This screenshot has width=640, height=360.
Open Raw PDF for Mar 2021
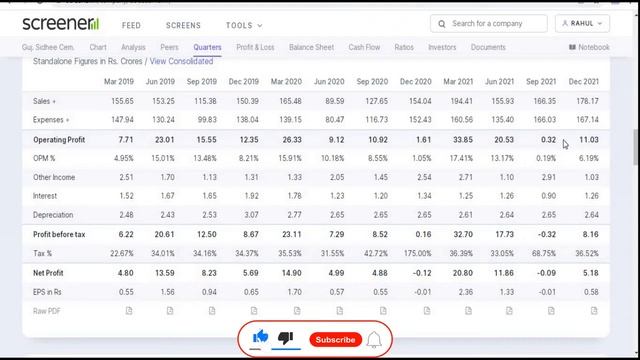coord(468,311)
